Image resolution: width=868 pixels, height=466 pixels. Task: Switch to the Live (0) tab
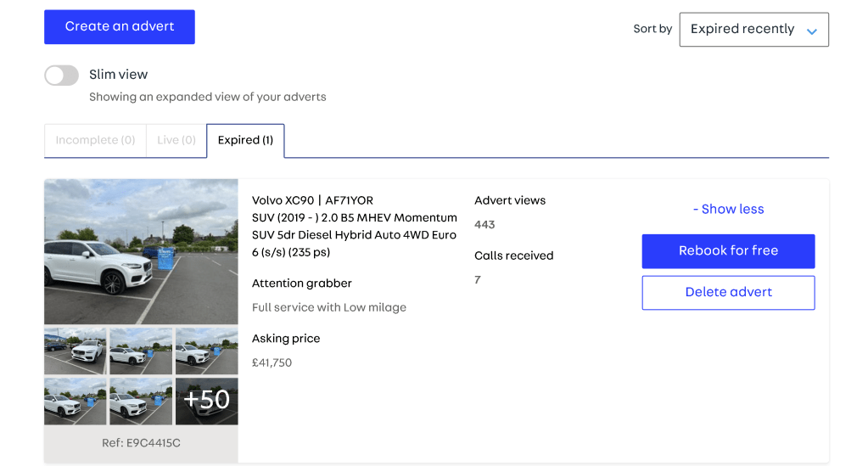[176, 140]
